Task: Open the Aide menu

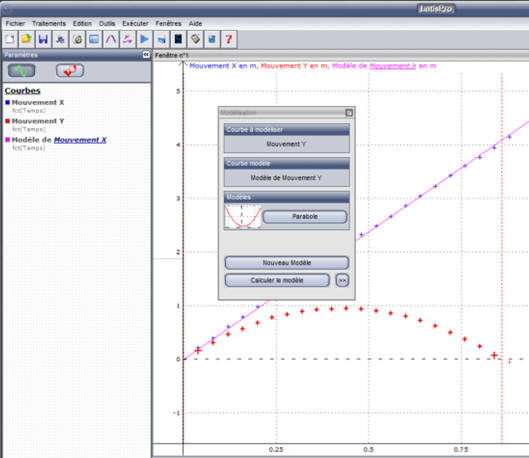Action: click(195, 24)
